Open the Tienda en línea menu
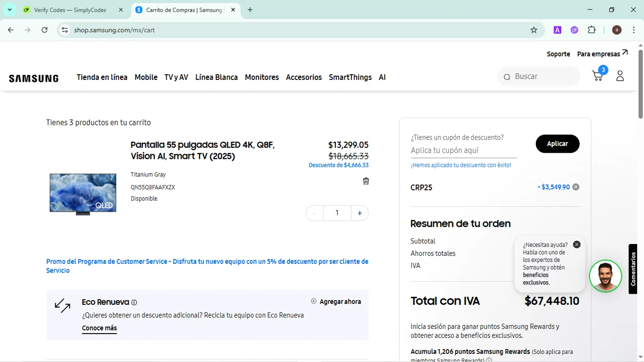Screen dimensions: 644x362 coord(102,77)
